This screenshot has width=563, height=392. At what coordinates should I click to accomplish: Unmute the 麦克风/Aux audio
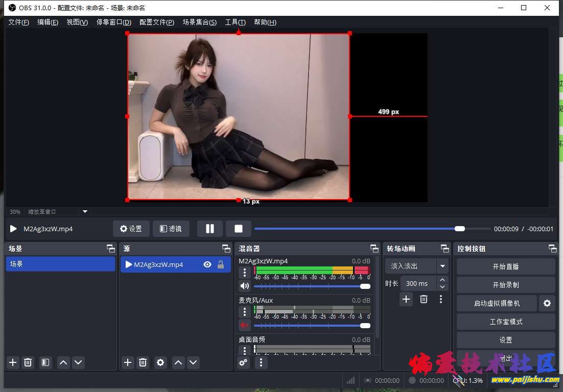(x=245, y=325)
